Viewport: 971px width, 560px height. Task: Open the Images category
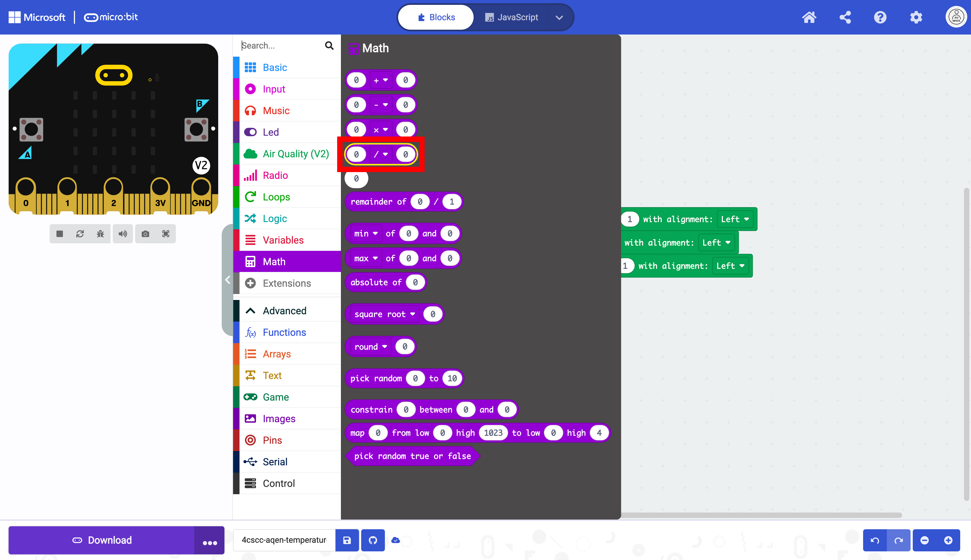[x=287, y=419]
